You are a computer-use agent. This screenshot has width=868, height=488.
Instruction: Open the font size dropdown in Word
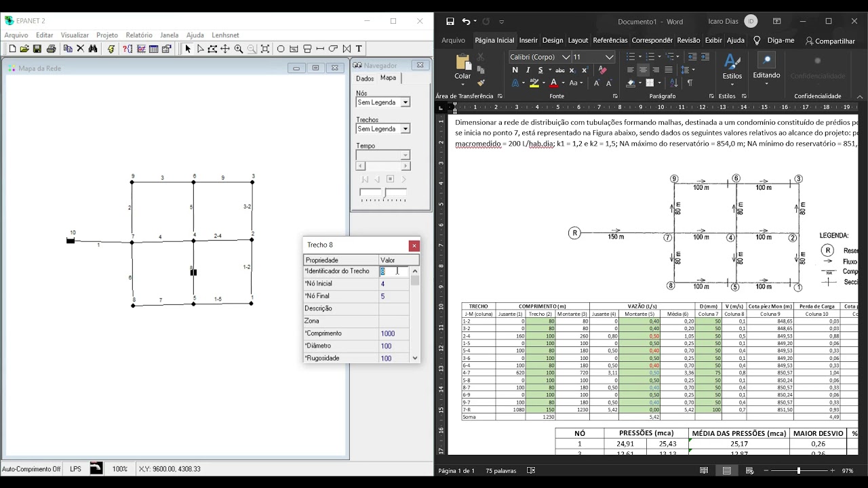click(610, 57)
